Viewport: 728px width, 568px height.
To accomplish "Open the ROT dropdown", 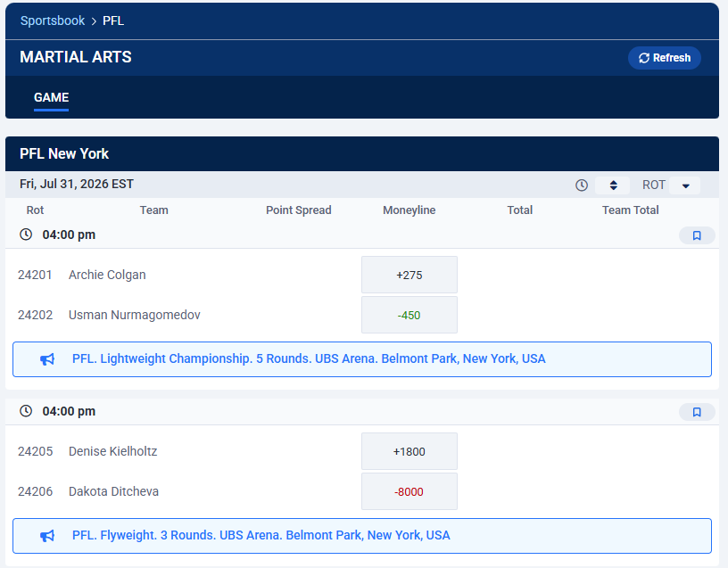I will click(685, 185).
